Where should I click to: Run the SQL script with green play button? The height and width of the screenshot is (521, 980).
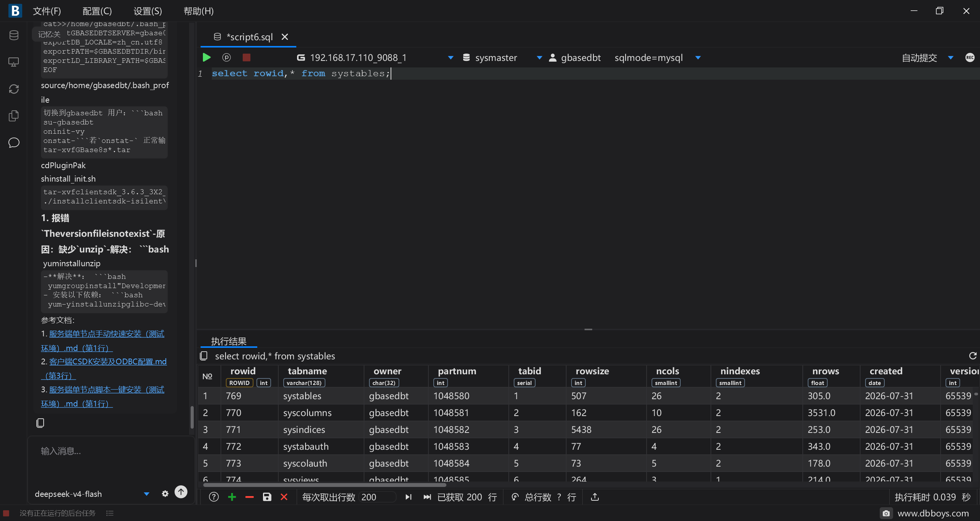click(x=207, y=57)
